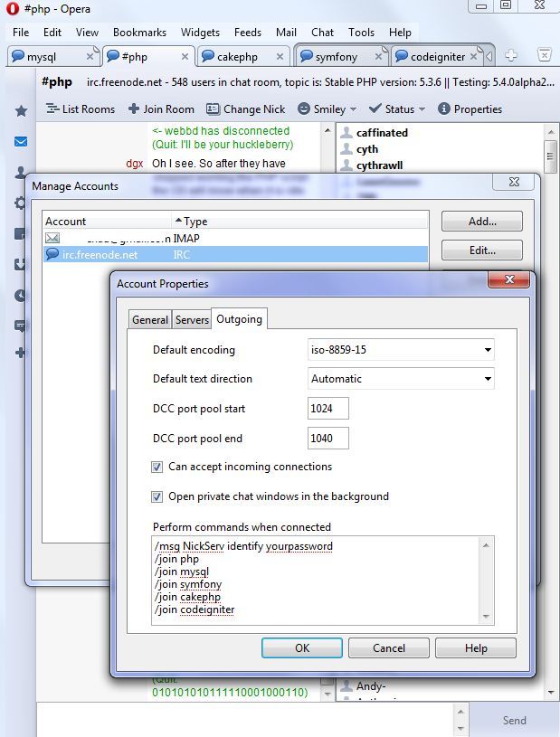The image size is (560, 737).
Task: Select user Andy- in the user list
Action: click(371, 686)
